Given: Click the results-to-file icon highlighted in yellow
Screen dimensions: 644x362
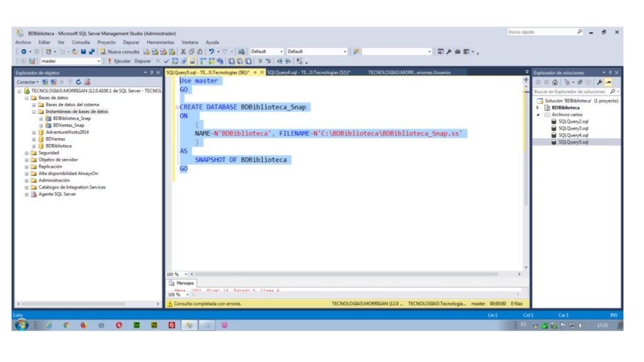Looking at the screenshot, I should pos(192,61).
